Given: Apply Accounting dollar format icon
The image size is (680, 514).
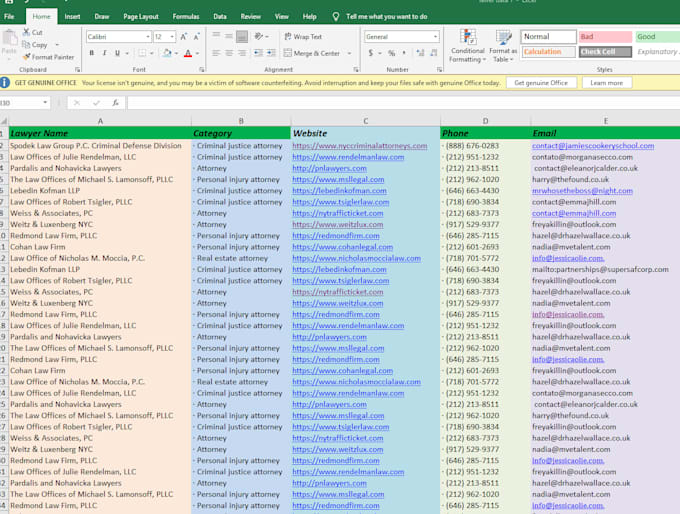Looking at the screenshot, I should pyautogui.click(x=371, y=53).
